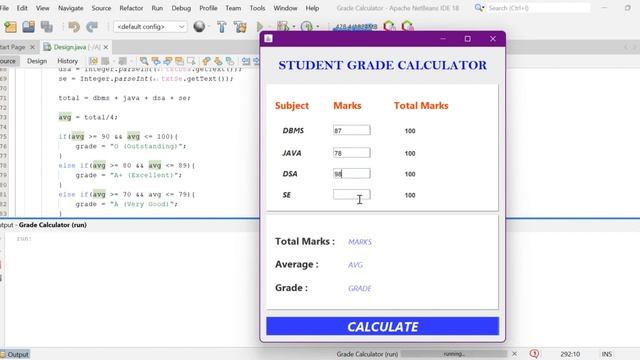Open the Debug Project dropdown arrow

point(294,27)
